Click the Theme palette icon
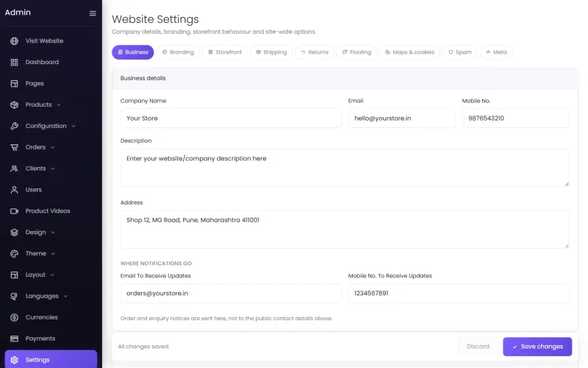 coord(14,254)
